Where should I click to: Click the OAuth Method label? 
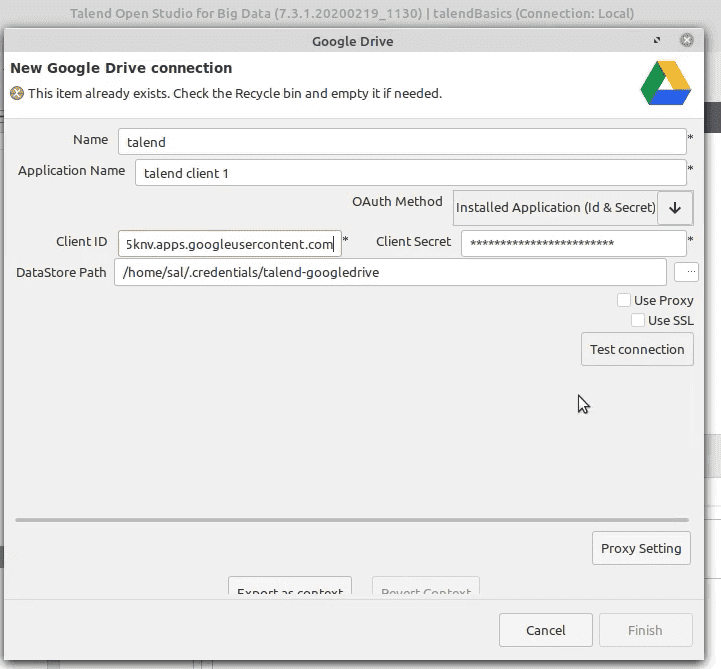[397, 201]
